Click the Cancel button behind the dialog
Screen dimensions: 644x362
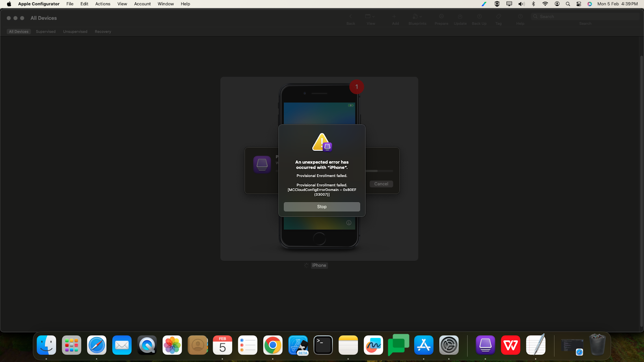coord(381,184)
